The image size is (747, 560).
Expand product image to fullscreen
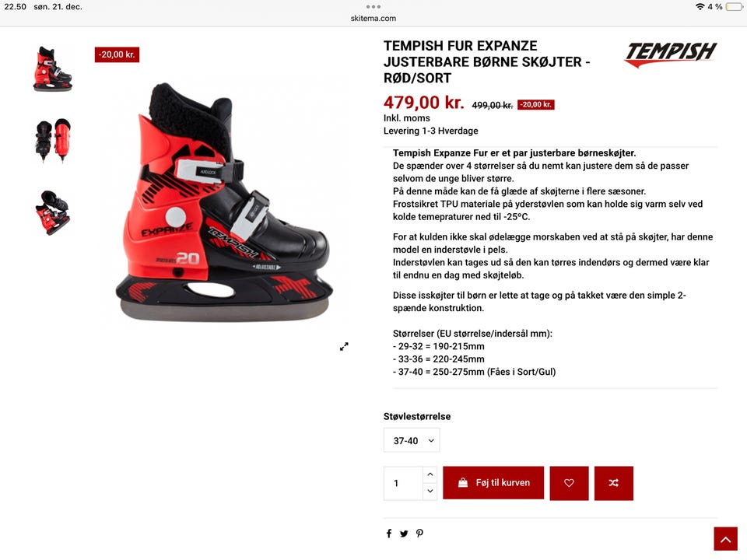pos(344,347)
